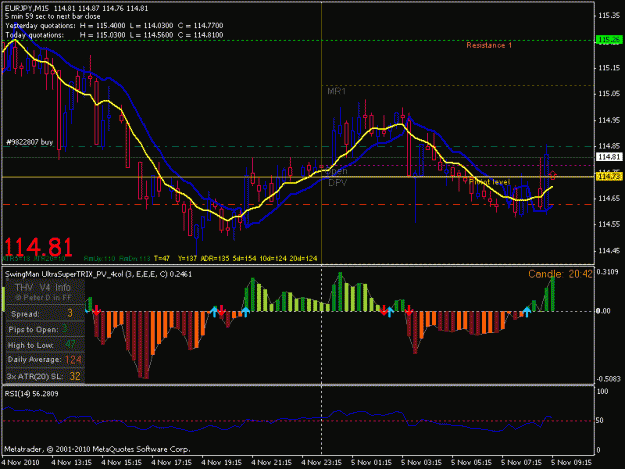Click the first red down arrow in TRIX panel
The width and height of the screenshot is (625, 469).
click(x=96, y=310)
